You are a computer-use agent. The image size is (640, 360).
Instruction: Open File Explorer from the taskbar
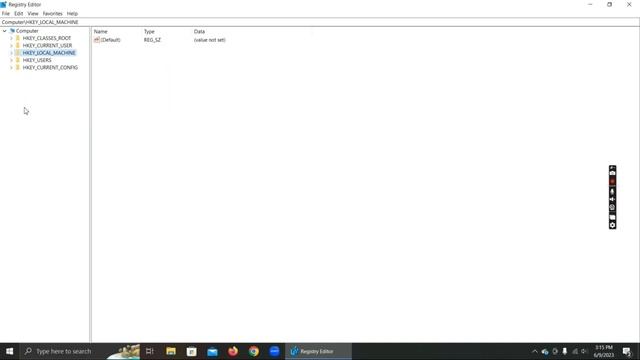(x=171, y=351)
